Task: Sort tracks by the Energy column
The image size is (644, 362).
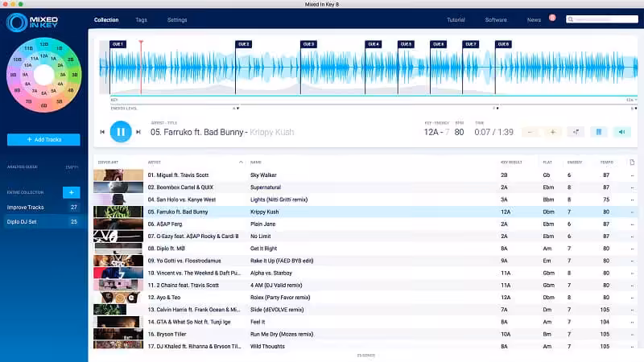Action: click(x=574, y=162)
